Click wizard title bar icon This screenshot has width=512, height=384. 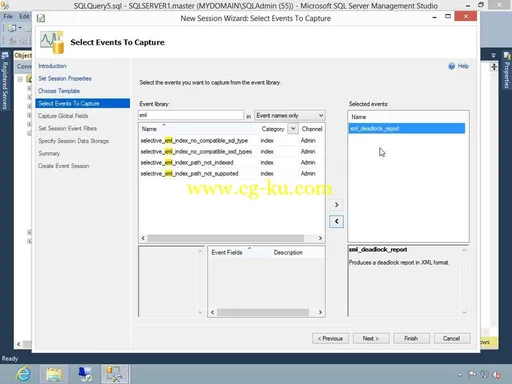41,18
